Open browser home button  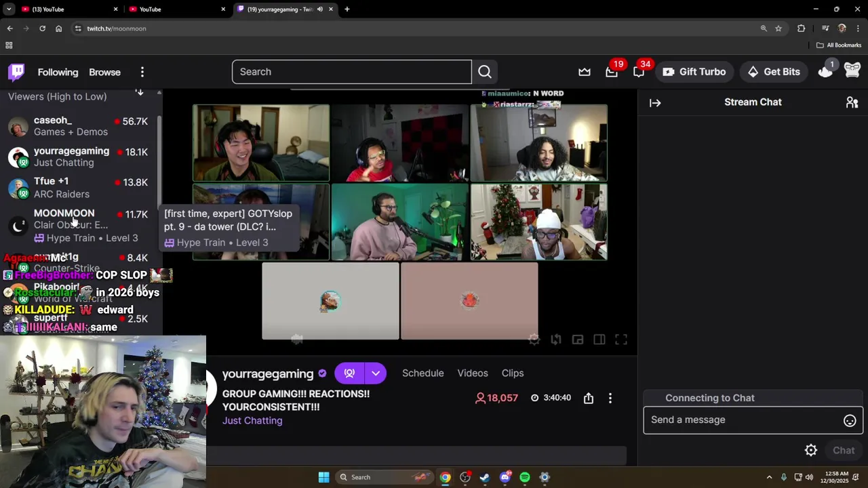coord(58,28)
